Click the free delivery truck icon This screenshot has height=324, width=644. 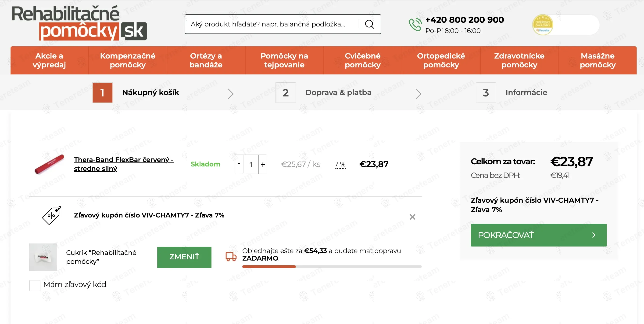(x=231, y=256)
